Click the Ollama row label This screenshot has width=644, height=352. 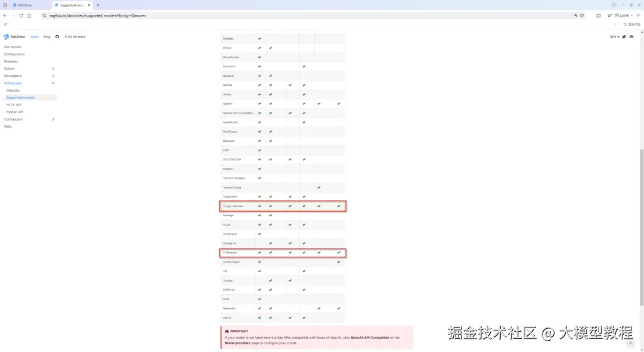click(x=227, y=94)
